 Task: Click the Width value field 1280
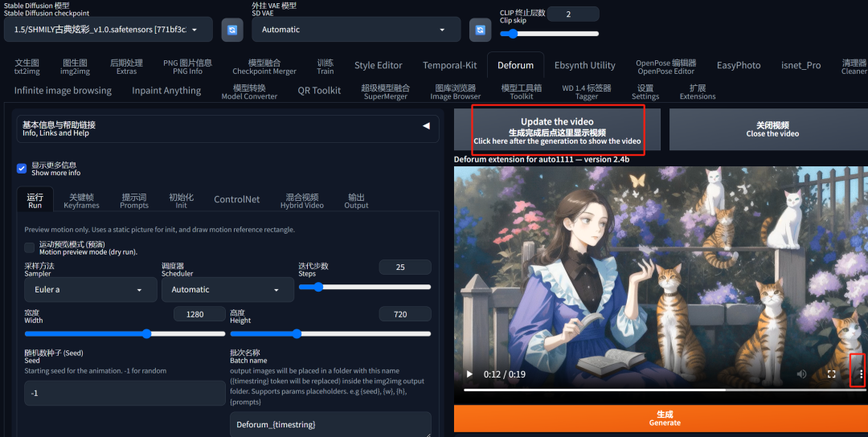pyautogui.click(x=199, y=314)
